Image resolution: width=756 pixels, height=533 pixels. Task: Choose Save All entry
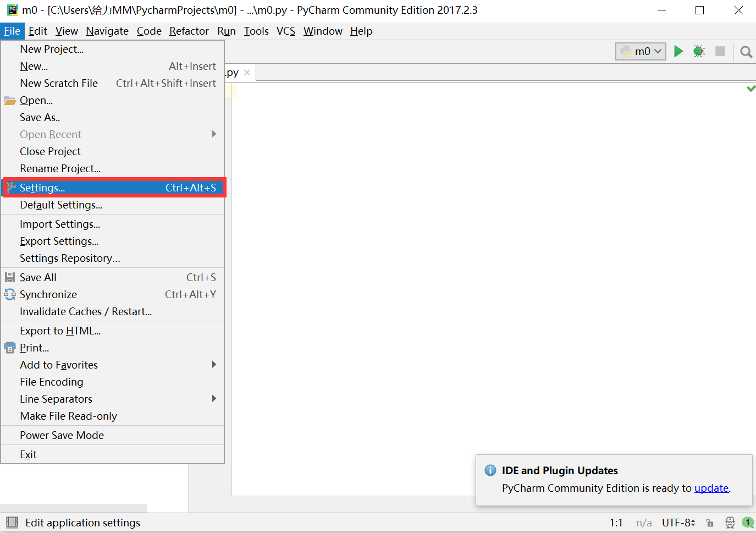click(x=113, y=277)
